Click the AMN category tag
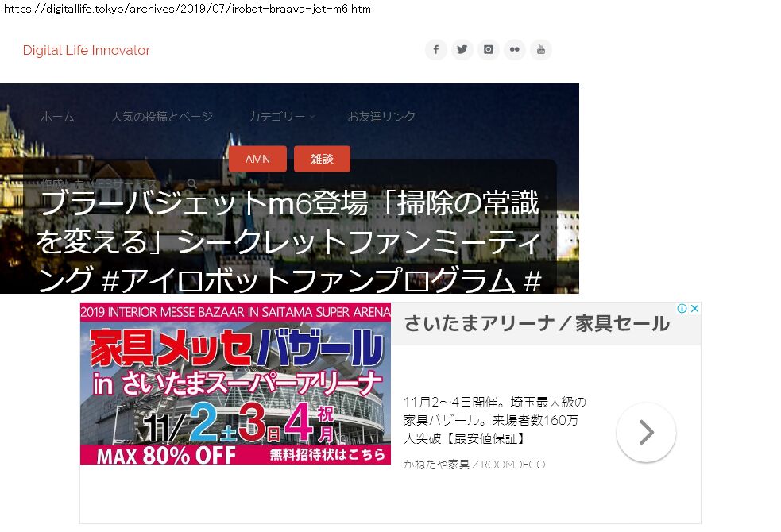This screenshot has height=532, width=781. click(x=257, y=159)
